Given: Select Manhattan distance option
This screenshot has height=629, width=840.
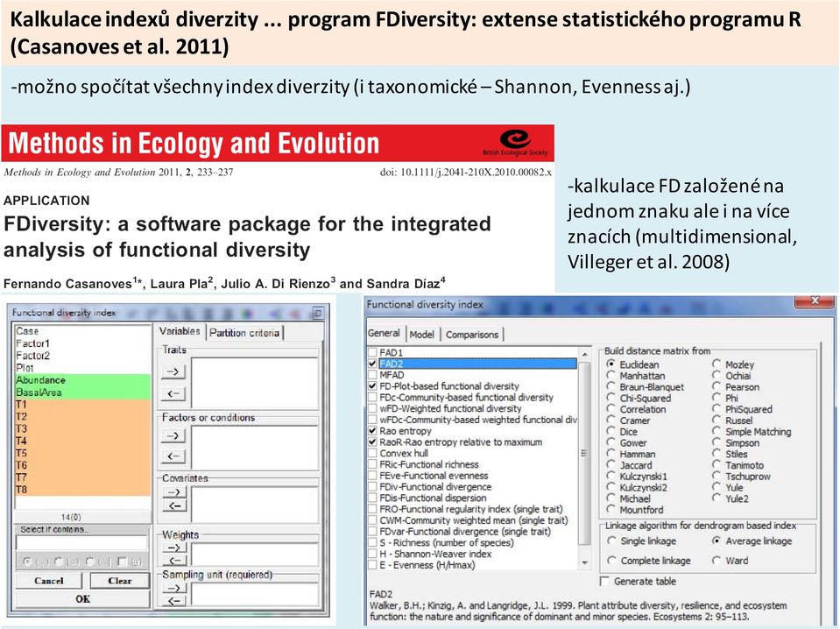Looking at the screenshot, I should [611, 375].
